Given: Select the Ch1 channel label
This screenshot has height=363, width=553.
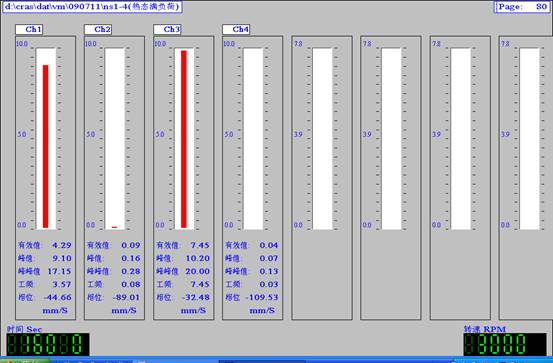Looking at the screenshot, I should coord(29,29).
